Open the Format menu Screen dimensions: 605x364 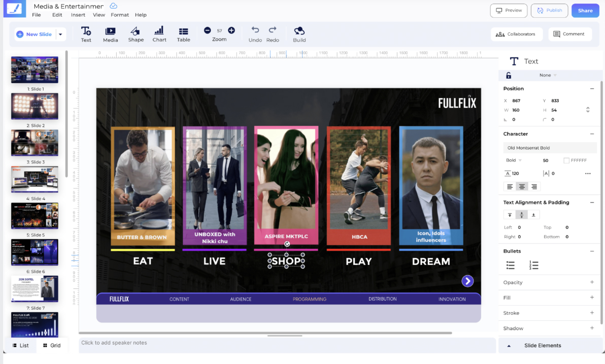point(120,15)
